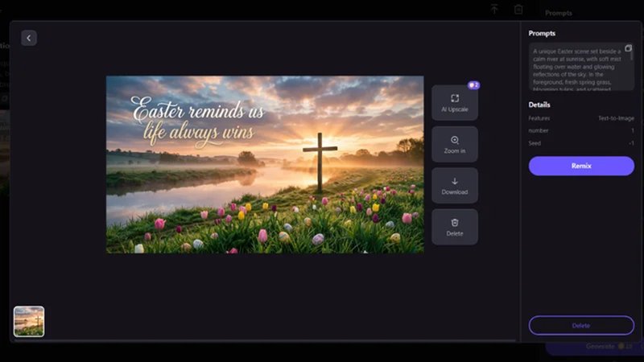
Task: Delete image using the trash button beside preview
Action: pos(455,227)
